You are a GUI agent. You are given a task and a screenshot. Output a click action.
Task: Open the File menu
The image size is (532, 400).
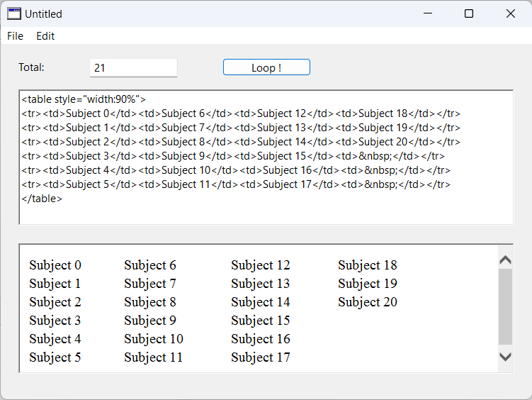[16, 36]
